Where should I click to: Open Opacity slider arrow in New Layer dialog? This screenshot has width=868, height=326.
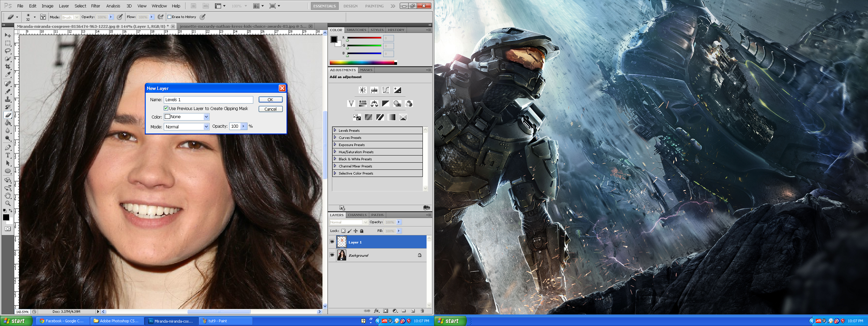243,126
